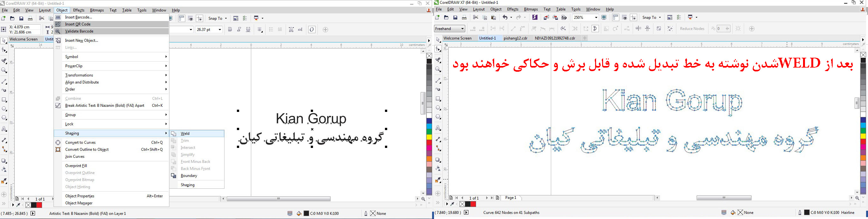
Task: Click Convert to Curves in Object menu
Action: click(x=111, y=142)
